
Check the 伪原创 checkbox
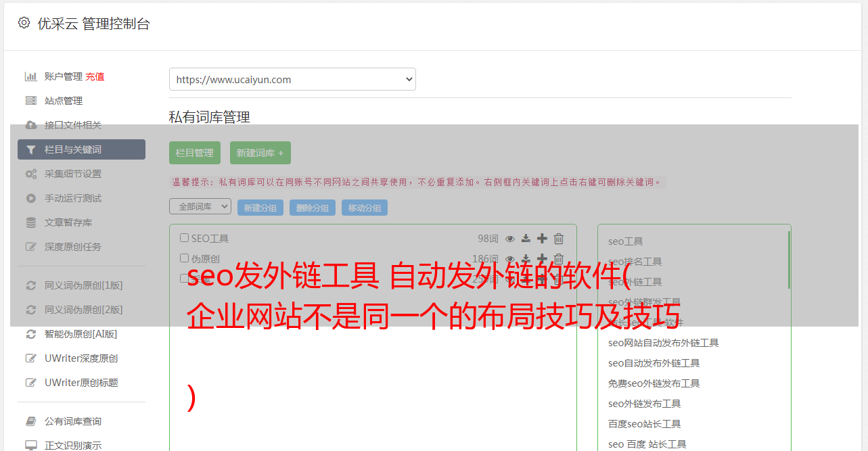click(x=184, y=258)
